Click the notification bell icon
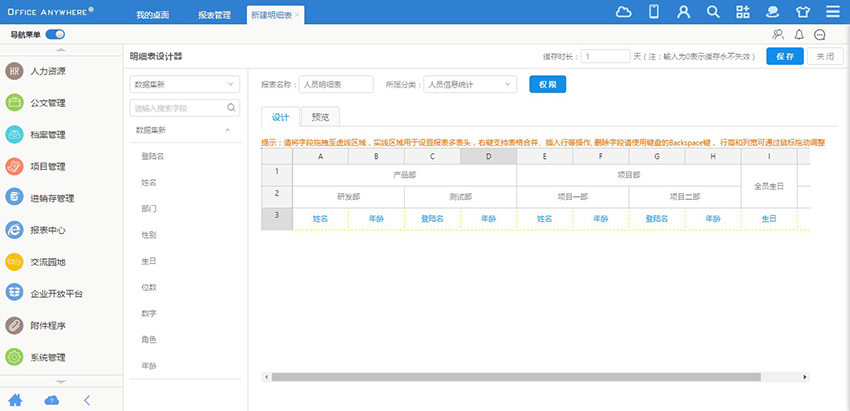 click(799, 34)
